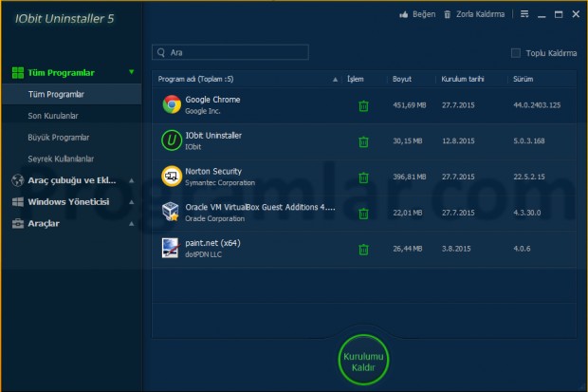
Task: Expand the Windows Yöneticisi arrow
Action: coord(131,202)
